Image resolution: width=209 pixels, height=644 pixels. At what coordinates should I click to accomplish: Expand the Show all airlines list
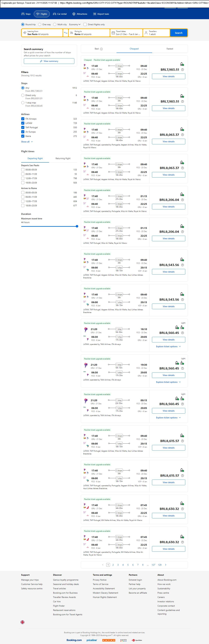click(27, 142)
